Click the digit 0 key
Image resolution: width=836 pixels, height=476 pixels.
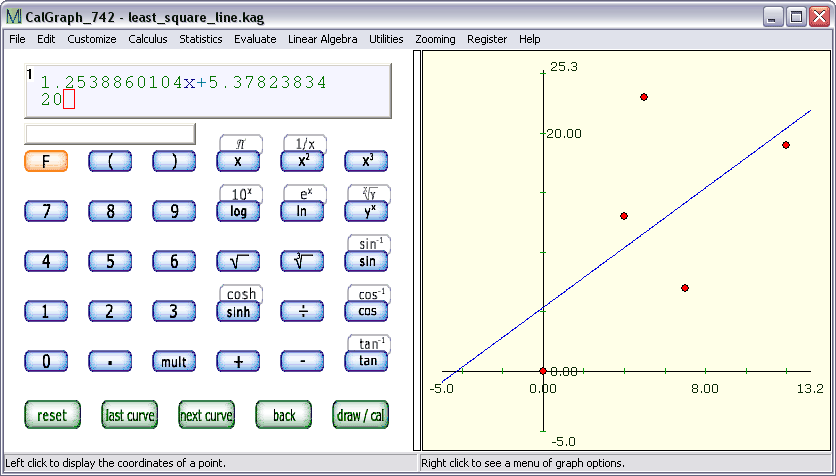click(x=46, y=361)
